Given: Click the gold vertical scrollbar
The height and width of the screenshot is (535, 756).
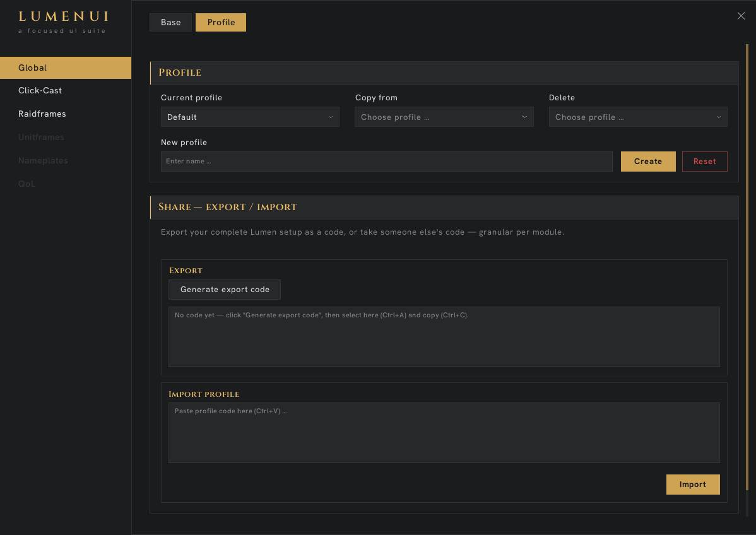Looking at the screenshot, I should click(747, 267).
